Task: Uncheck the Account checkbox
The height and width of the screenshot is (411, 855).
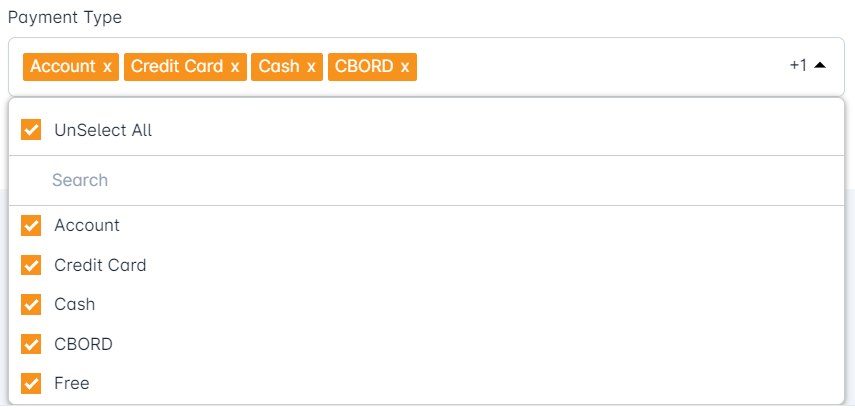Action: [x=31, y=226]
